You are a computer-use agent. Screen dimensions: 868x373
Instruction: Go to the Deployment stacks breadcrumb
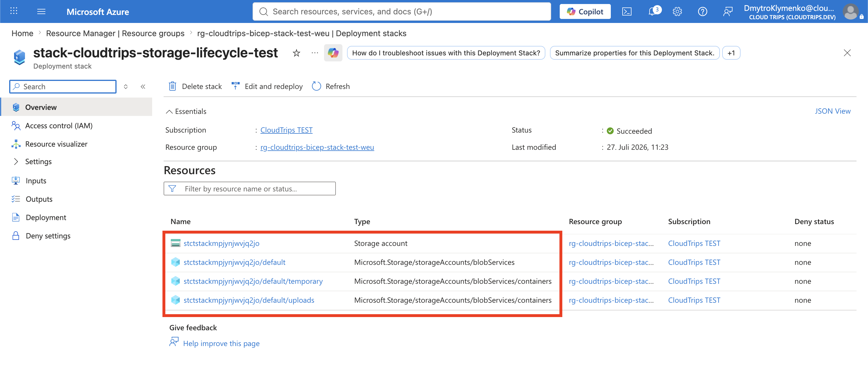tap(302, 33)
